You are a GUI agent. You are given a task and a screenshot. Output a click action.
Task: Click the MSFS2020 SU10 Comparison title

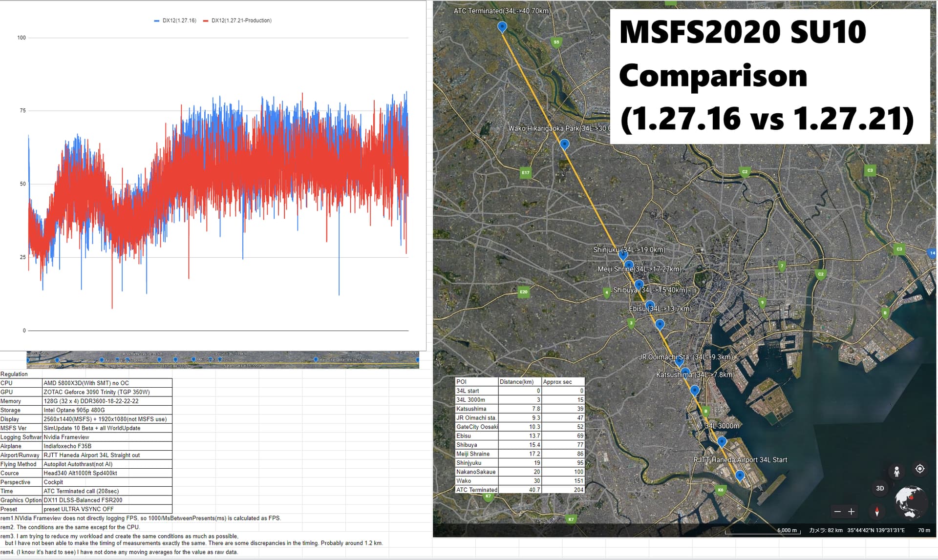point(770,76)
